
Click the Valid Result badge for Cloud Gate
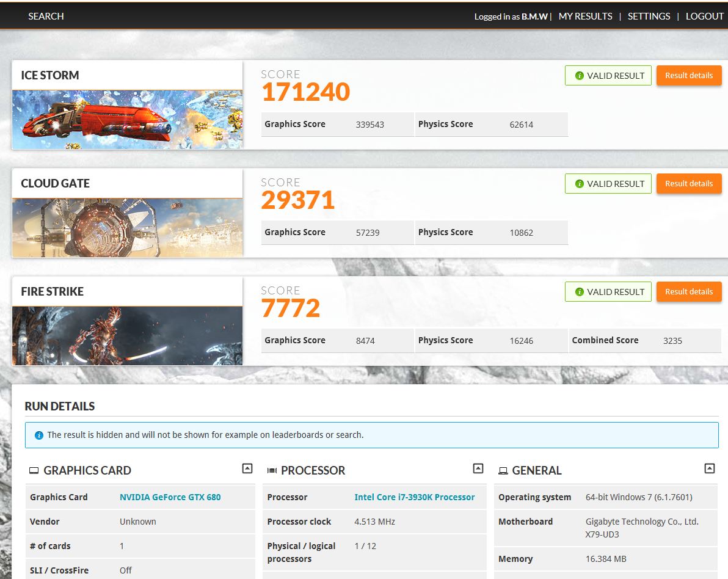click(608, 184)
